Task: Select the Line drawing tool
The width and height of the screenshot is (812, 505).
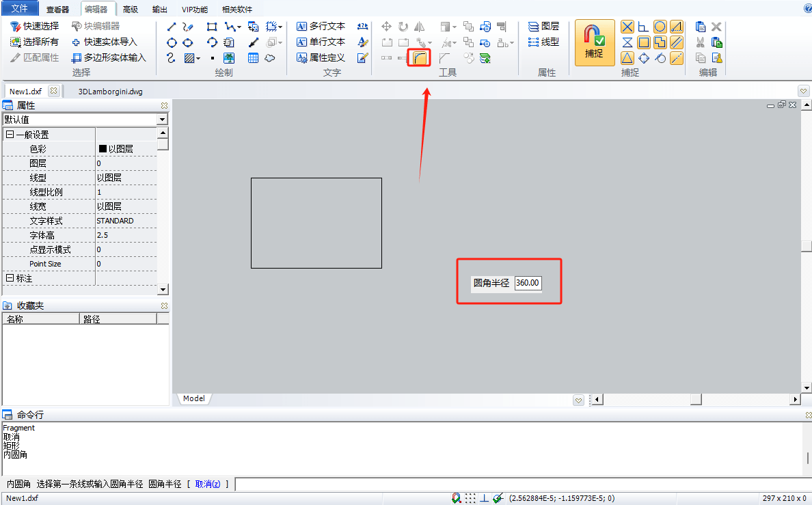Action: [x=172, y=27]
